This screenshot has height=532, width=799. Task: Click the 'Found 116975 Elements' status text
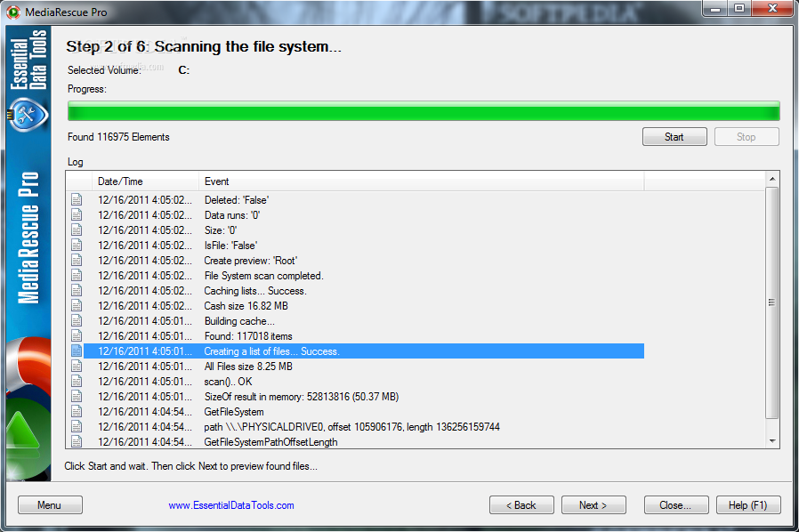(118, 137)
